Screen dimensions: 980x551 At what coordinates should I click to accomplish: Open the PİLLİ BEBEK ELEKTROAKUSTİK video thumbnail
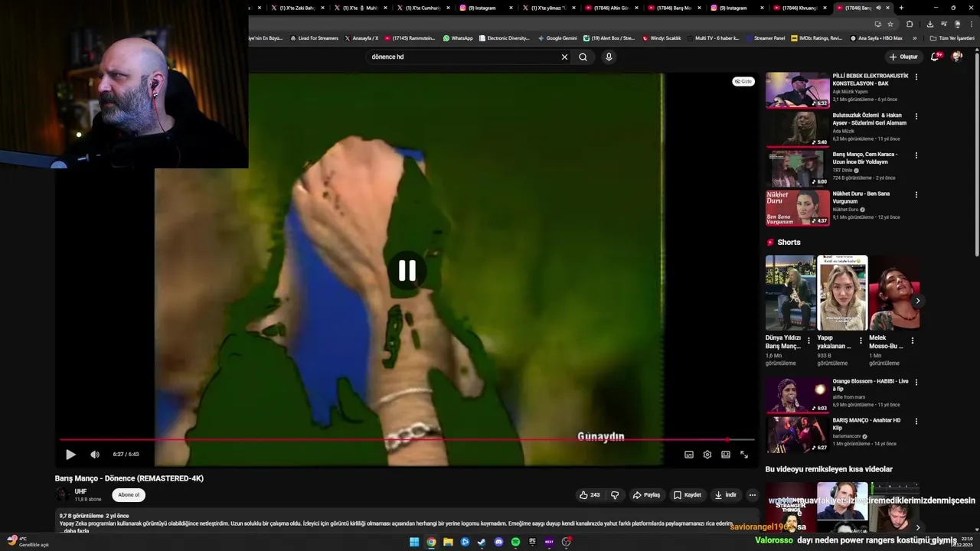[x=798, y=90]
